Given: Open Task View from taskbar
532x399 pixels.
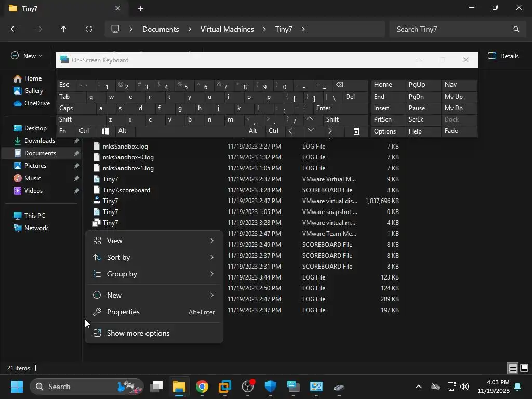Looking at the screenshot, I should pos(156,387).
